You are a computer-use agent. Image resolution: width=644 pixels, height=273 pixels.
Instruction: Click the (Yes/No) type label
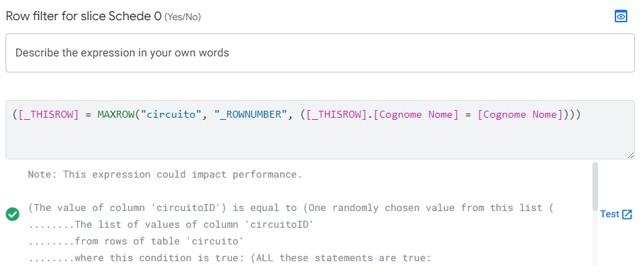(183, 17)
